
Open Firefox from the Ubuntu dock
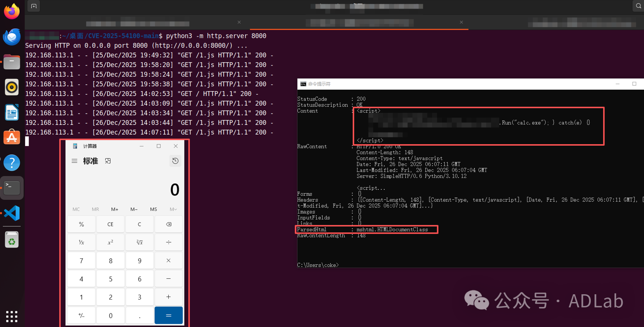pyautogui.click(x=11, y=11)
